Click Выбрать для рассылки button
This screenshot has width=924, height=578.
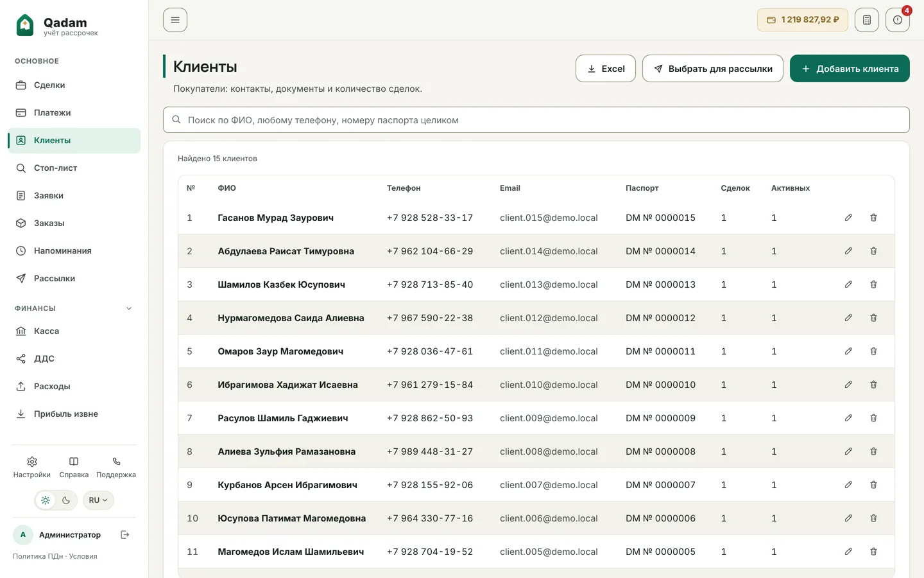713,69
